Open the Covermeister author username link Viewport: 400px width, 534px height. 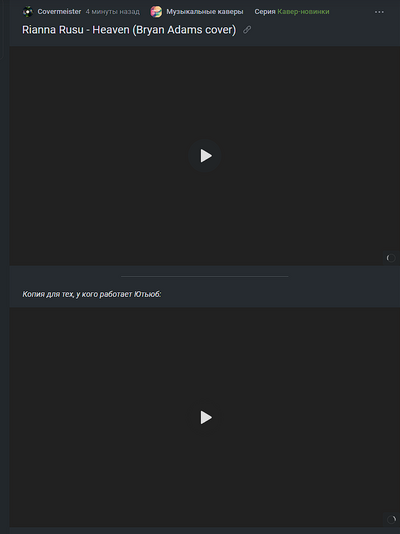(x=59, y=12)
